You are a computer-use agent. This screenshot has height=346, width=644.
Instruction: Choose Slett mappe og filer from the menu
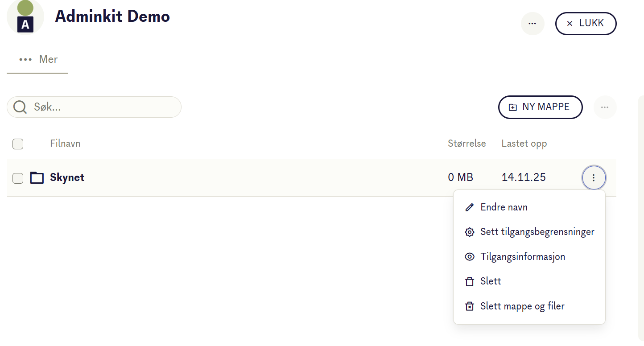point(522,306)
